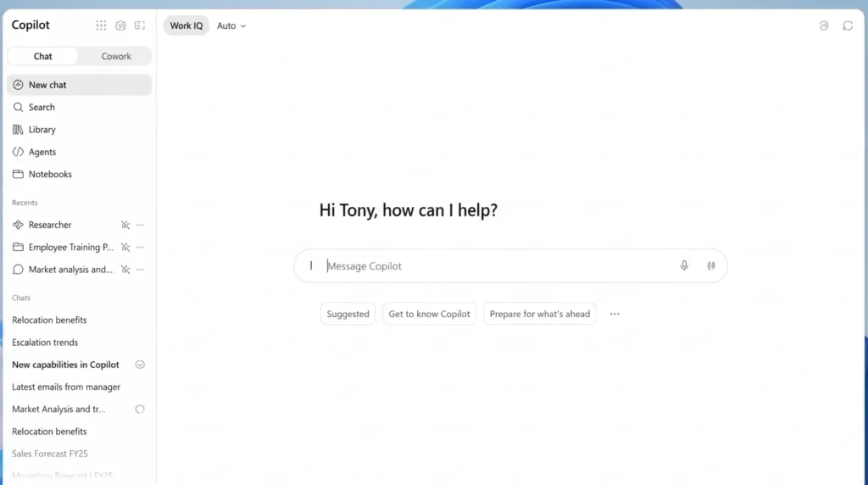Expand the Auto mode dropdown
The image size is (868, 485).
[231, 25]
